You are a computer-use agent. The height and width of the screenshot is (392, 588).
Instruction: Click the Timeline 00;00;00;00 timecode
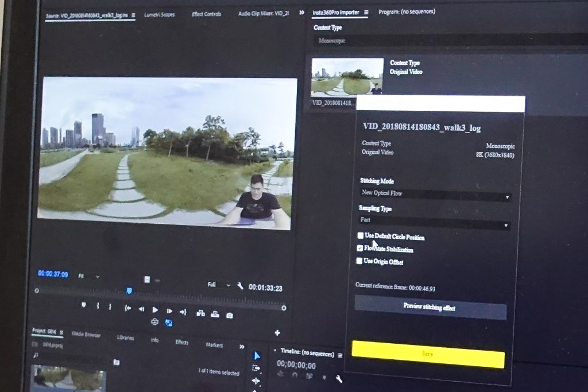(296, 364)
